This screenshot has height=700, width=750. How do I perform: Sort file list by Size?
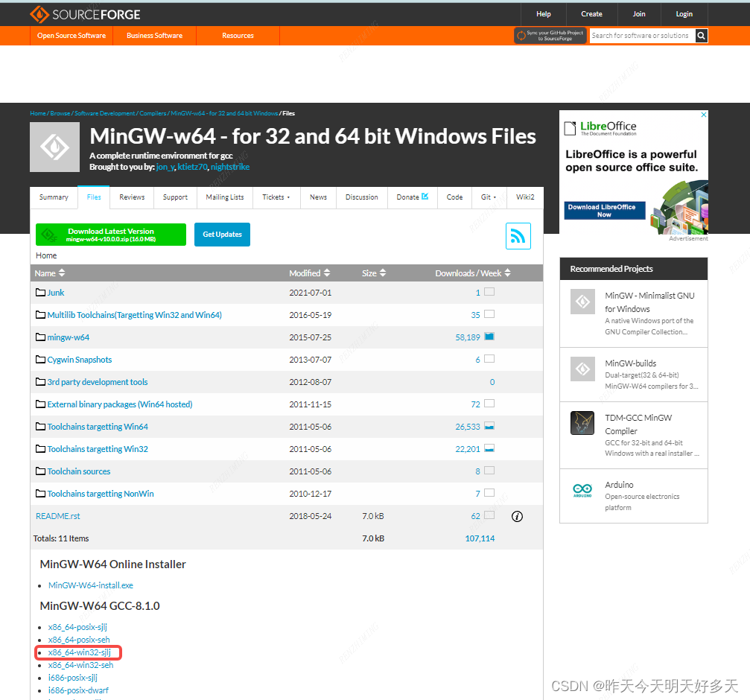coord(374,273)
